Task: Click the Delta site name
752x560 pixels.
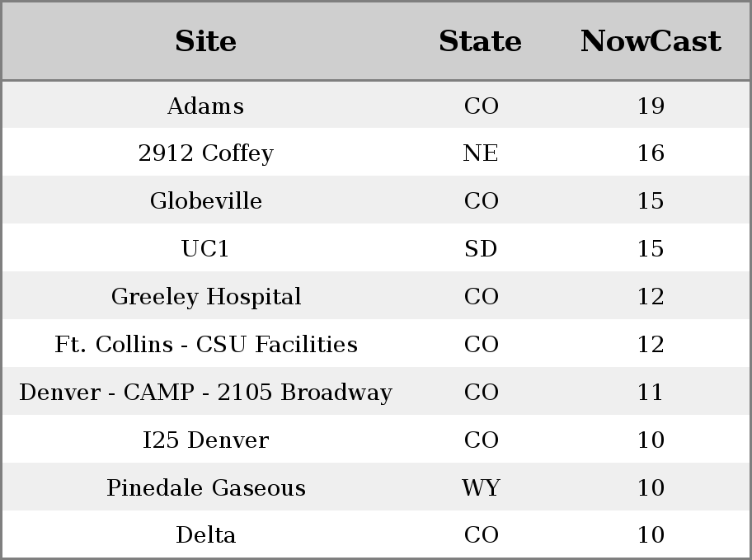Action: tap(206, 534)
